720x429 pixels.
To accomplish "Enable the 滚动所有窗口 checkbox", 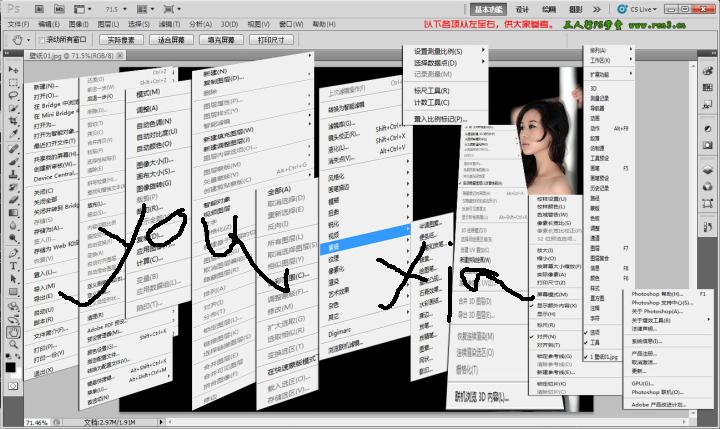I will pos(42,40).
